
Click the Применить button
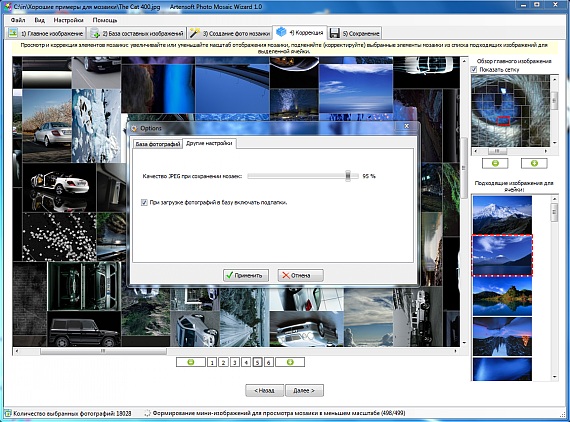click(x=246, y=275)
